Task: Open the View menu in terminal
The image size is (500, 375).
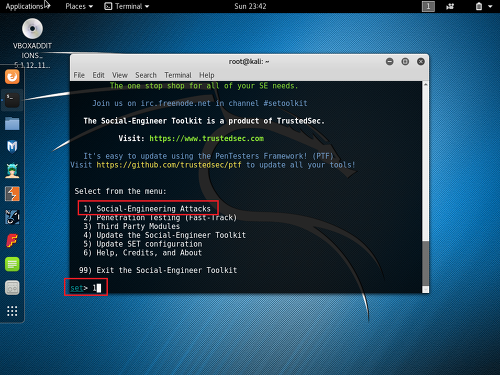Action: [x=120, y=75]
